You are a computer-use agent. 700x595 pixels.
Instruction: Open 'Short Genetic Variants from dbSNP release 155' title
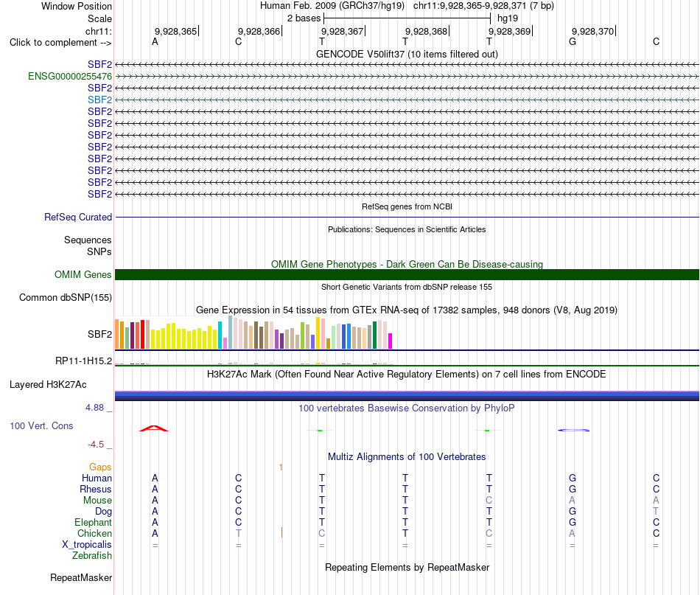click(407, 288)
